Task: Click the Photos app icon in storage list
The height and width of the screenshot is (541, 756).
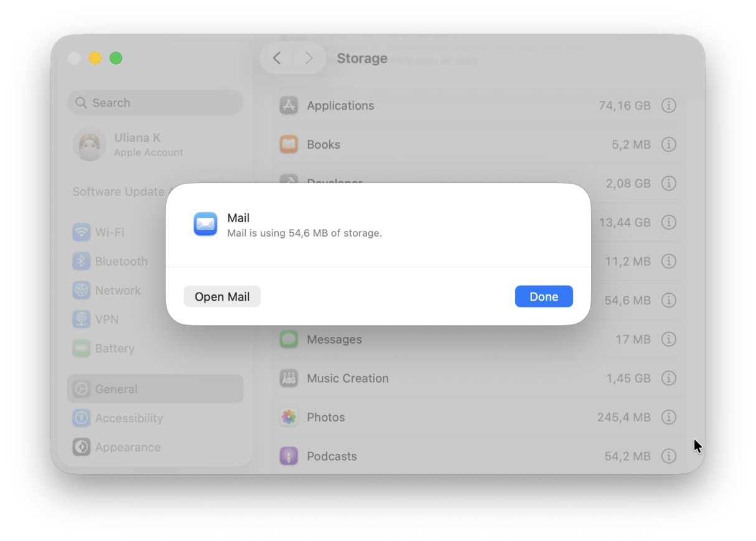Action: pos(289,417)
